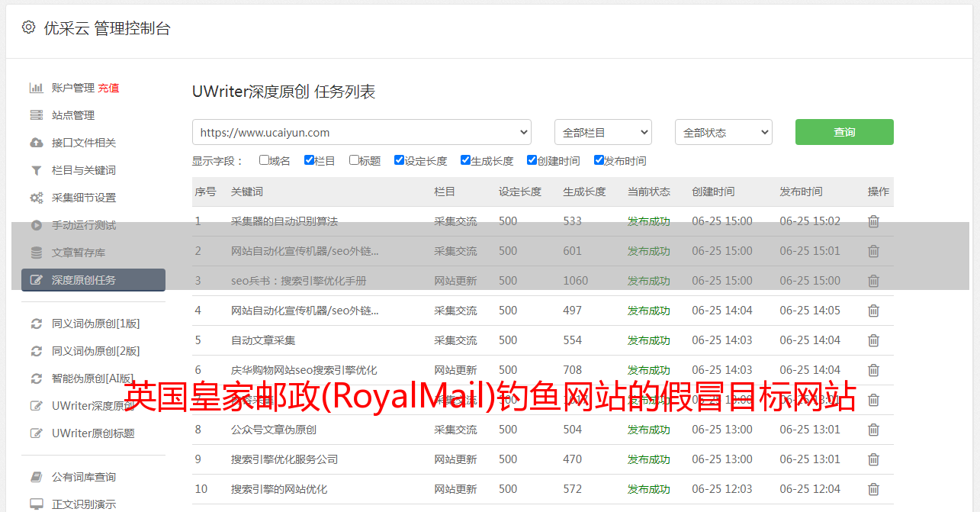Delete row 10 搜索引擎的网站优化
The height and width of the screenshot is (512, 980).
pos(873,489)
